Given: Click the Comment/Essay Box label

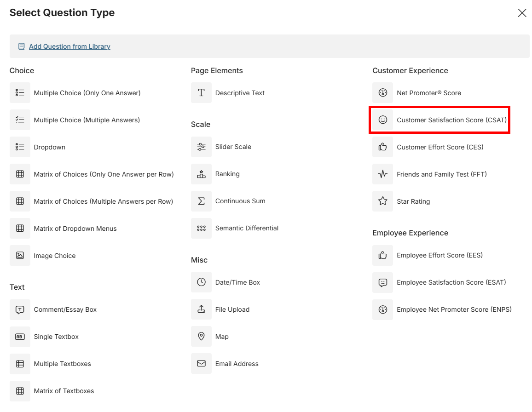Looking at the screenshot, I should (65, 309).
